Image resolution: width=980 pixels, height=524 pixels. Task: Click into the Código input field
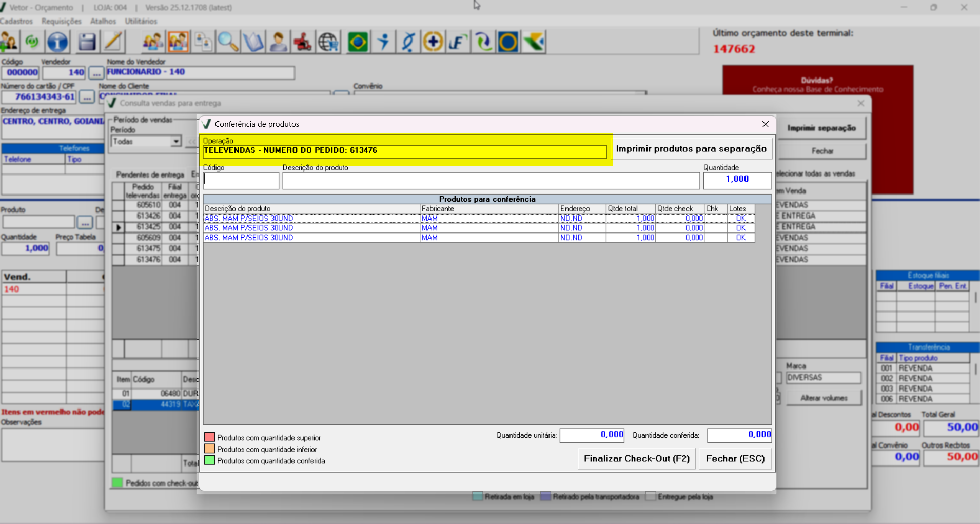241,181
